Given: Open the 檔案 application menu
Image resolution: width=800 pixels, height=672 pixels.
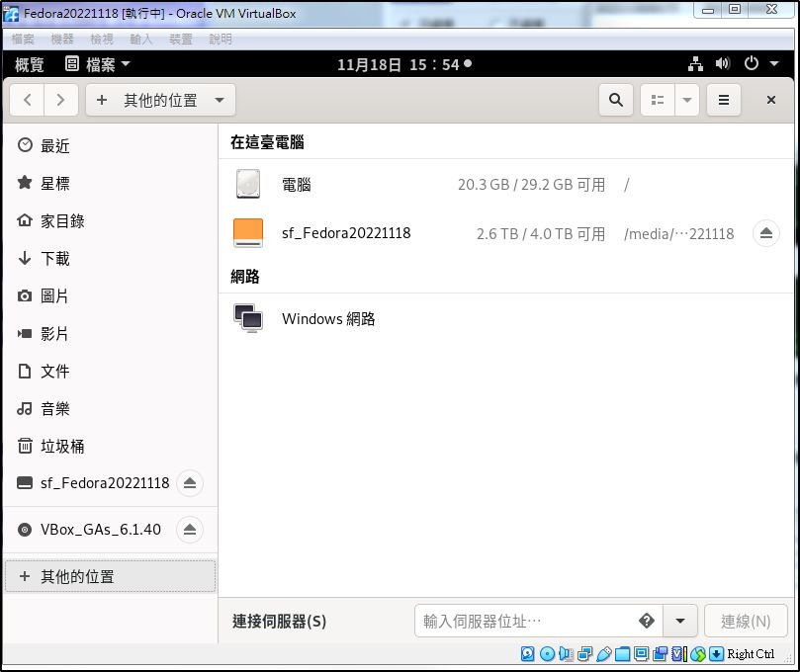Looking at the screenshot, I should (x=98, y=64).
